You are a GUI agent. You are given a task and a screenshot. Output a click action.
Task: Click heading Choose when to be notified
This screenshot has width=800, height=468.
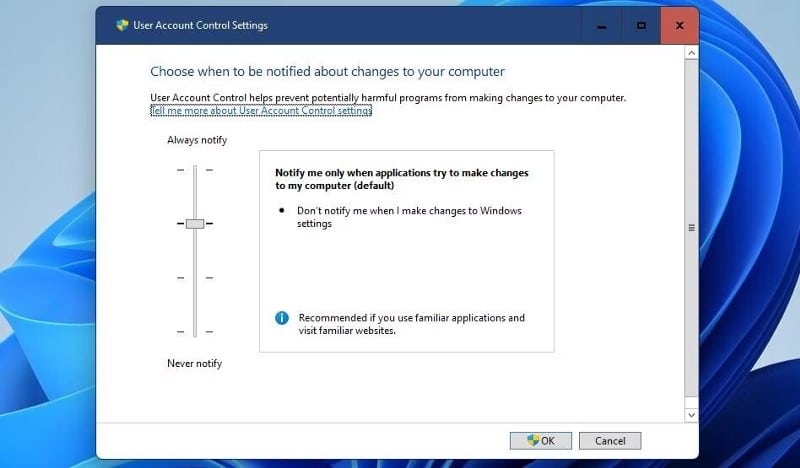point(328,71)
